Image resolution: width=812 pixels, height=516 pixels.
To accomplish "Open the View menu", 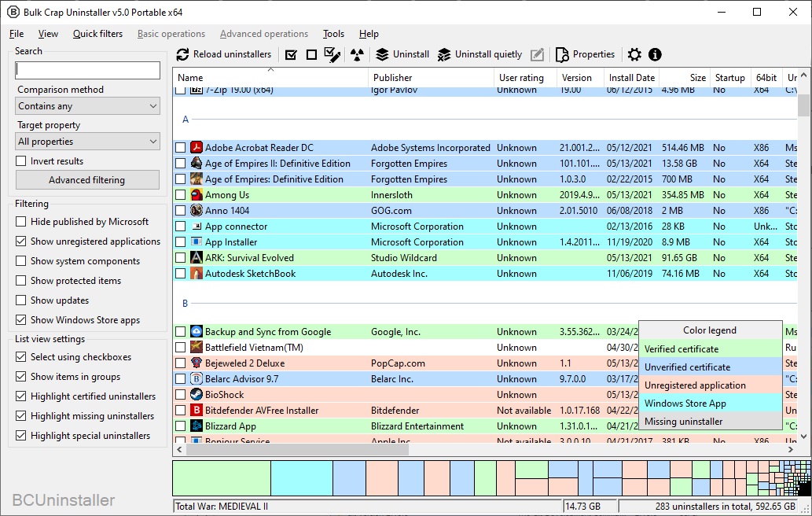I will [48, 34].
